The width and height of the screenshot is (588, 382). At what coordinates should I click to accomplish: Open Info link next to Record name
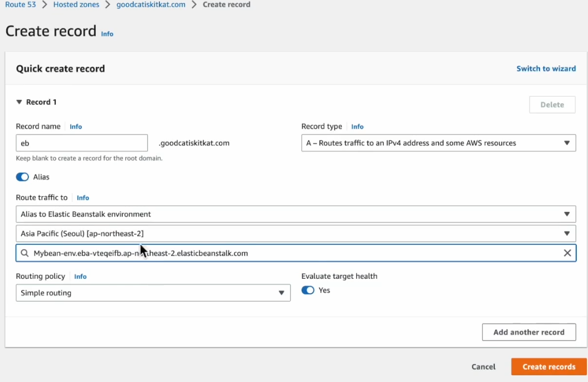tap(76, 127)
